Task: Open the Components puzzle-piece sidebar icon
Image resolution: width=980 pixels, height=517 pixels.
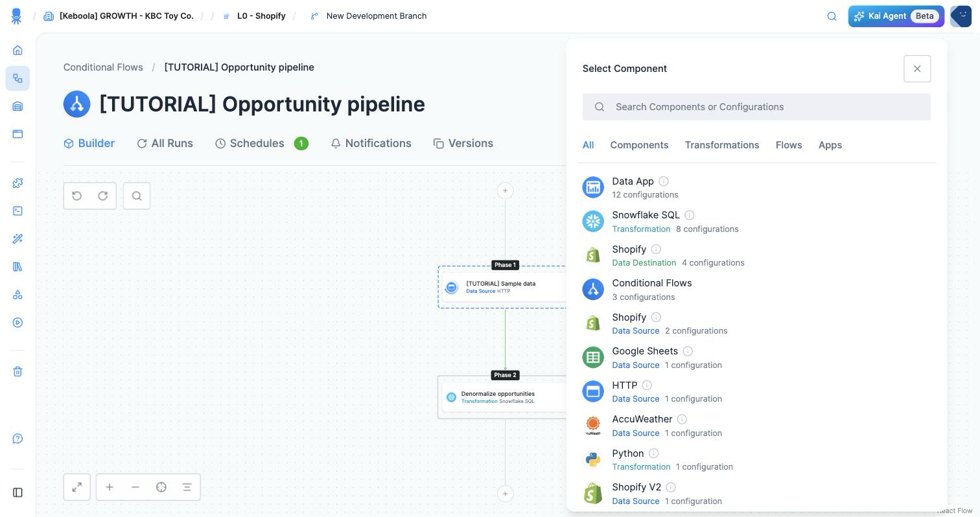Action: click(x=17, y=183)
